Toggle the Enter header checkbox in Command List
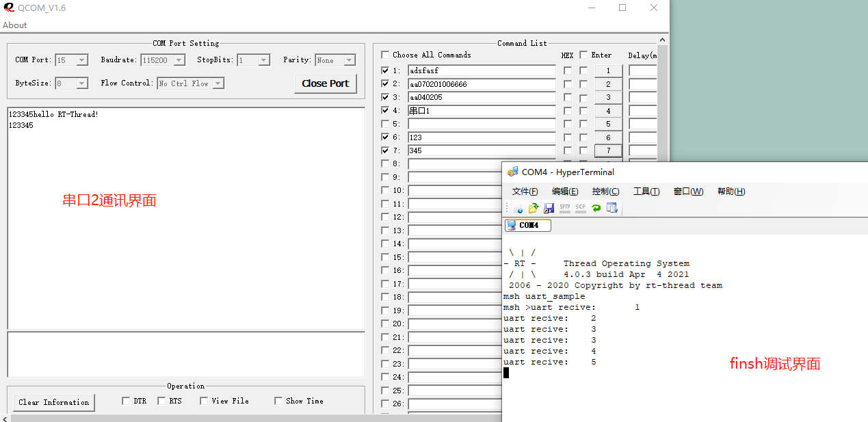868x422 pixels. pyautogui.click(x=583, y=55)
